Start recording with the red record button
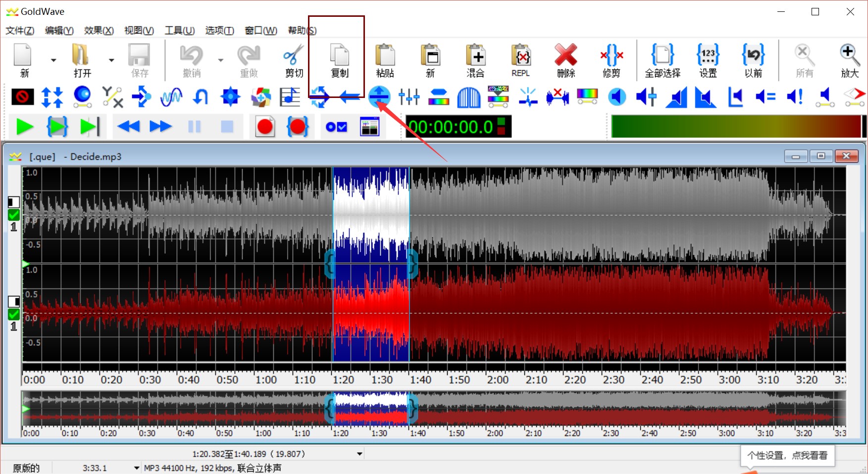The width and height of the screenshot is (868, 474). [x=265, y=127]
